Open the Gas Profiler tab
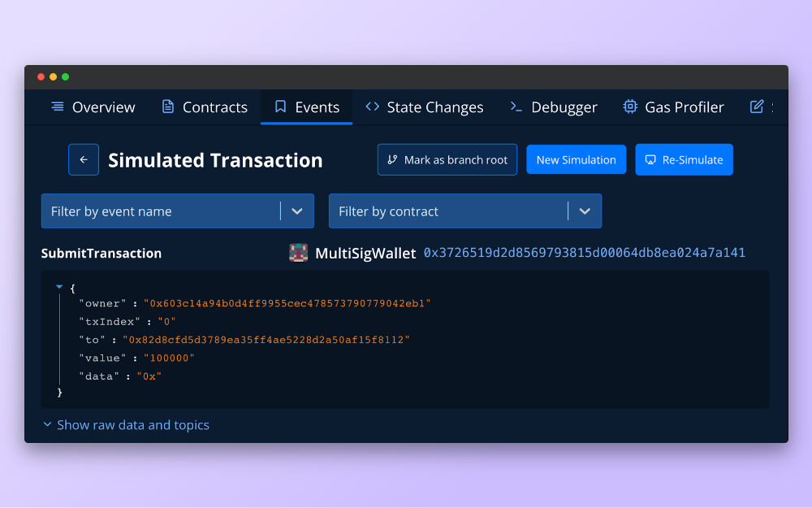The image size is (812, 508). pyautogui.click(x=673, y=107)
